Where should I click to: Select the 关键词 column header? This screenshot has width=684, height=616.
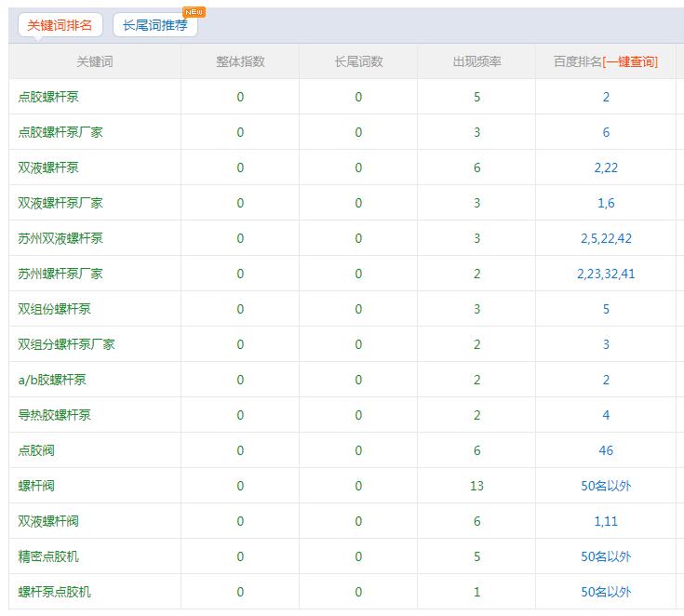(x=95, y=61)
